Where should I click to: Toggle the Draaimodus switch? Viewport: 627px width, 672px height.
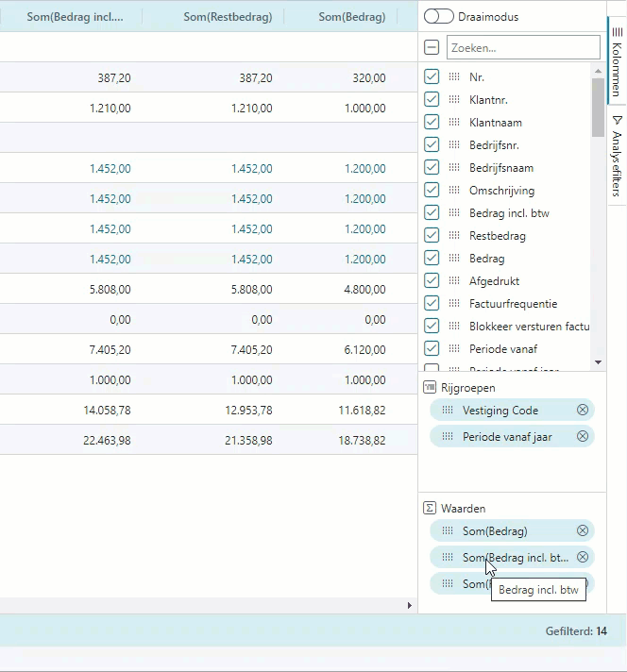(x=438, y=17)
